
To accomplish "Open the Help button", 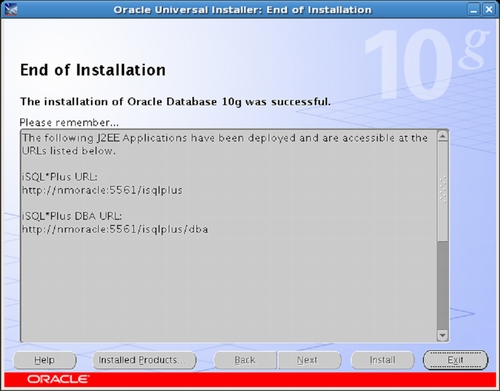I will [44, 360].
